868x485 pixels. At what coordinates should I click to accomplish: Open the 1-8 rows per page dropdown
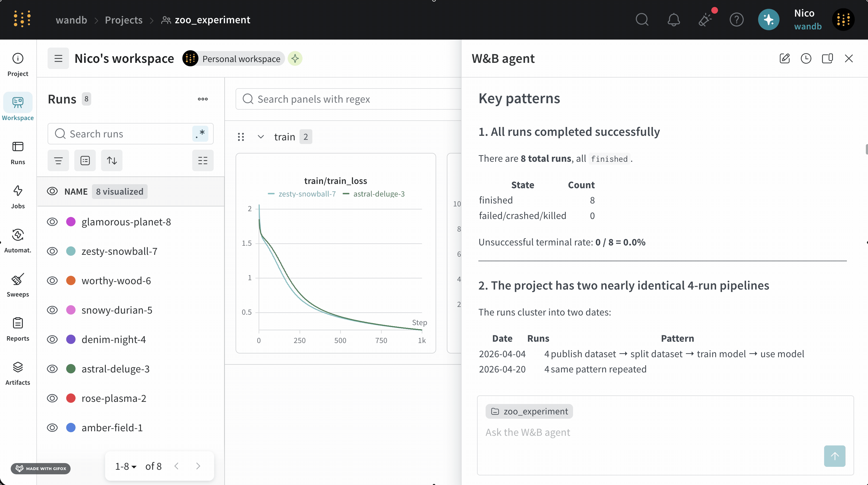coord(126,466)
